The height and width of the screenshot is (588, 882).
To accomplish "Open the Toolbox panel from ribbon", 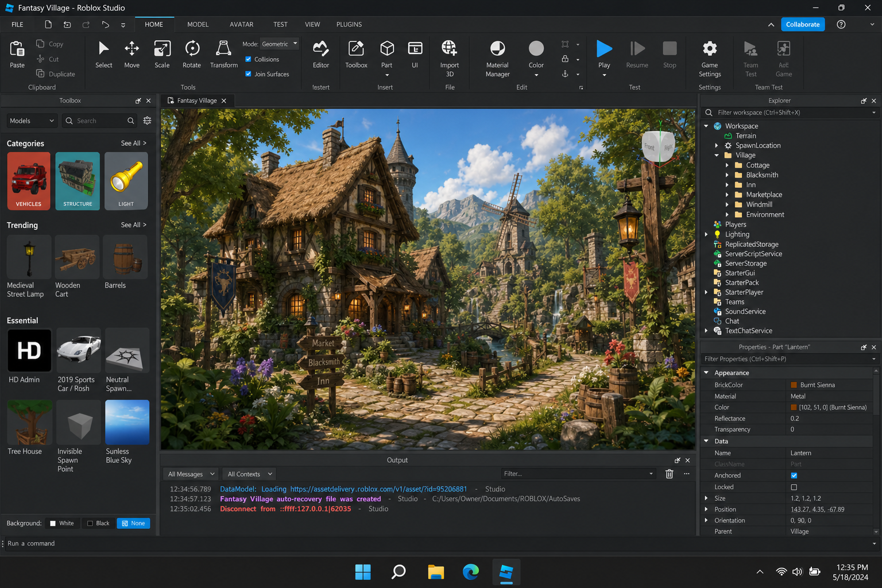I will click(x=356, y=55).
